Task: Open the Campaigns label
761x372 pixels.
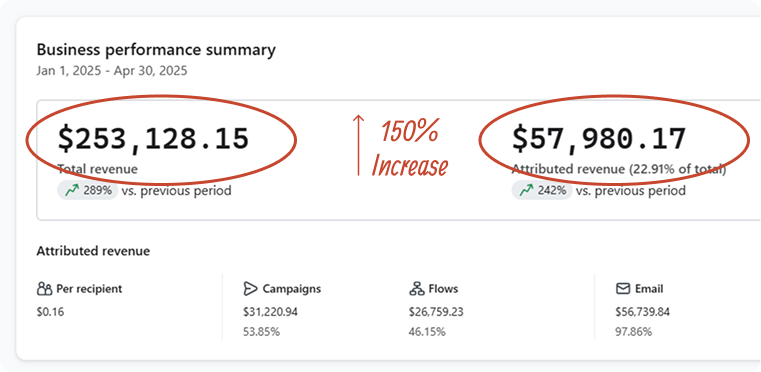Action: [x=292, y=289]
